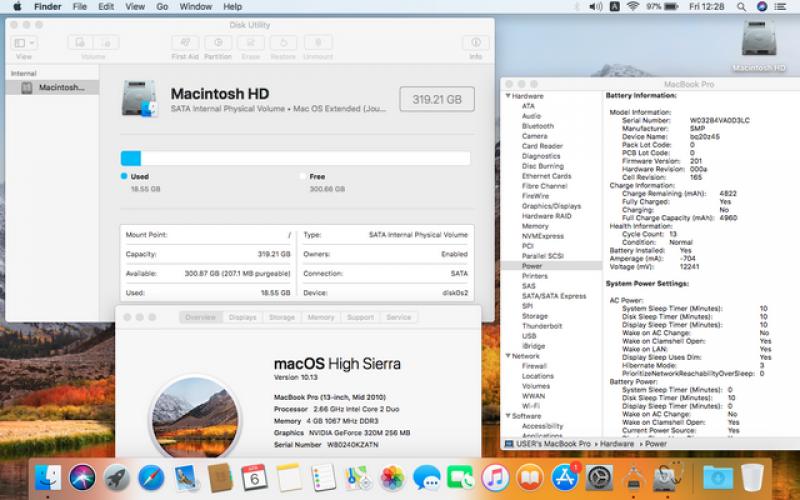
Task: Select Wi-Fi under the Network section
Action: pos(531,406)
